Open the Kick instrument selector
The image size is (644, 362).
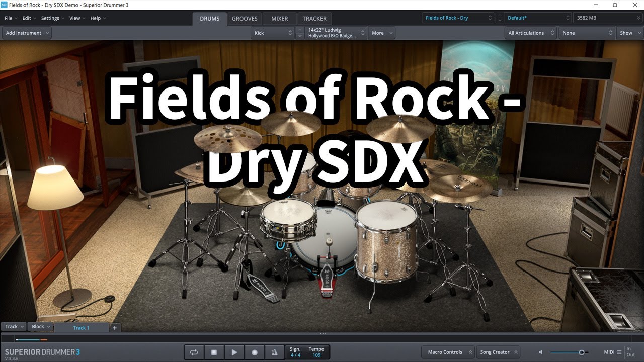[272, 33]
